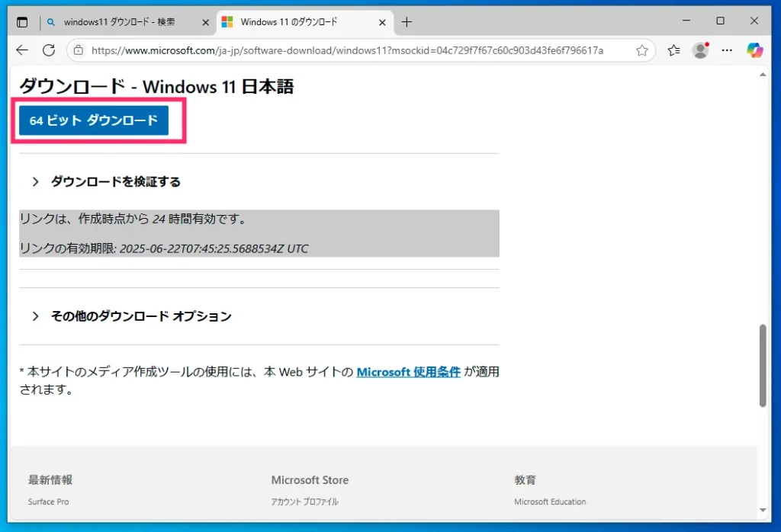Click the 教育 footer heading
Screen dimensions: 781x532
click(525, 479)
